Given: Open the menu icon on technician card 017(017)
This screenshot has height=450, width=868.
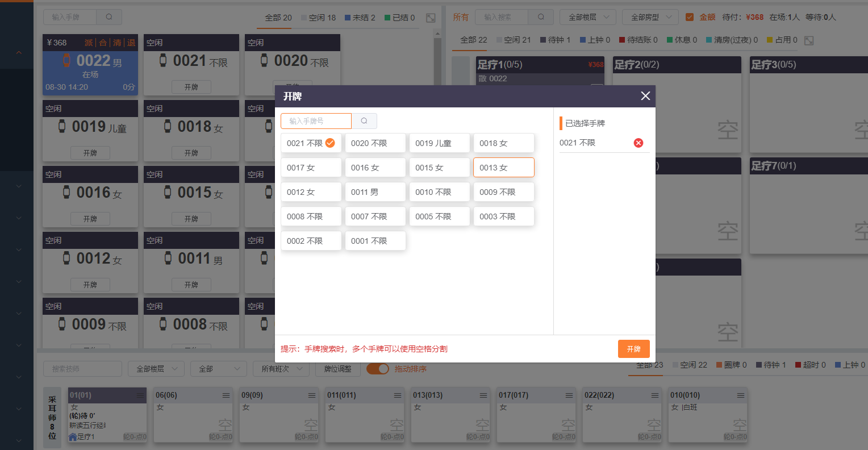Looking at the screenshot, I should click(569, 395).
